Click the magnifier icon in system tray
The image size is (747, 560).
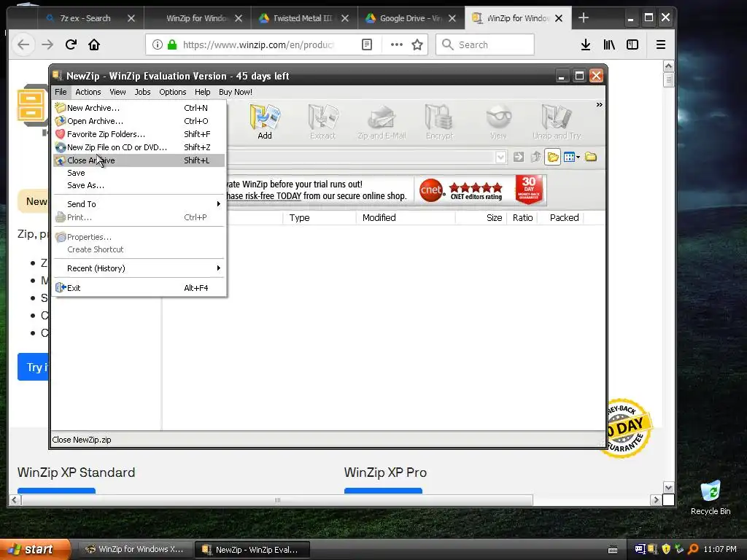pyautogui.click(x=693, y=549)
